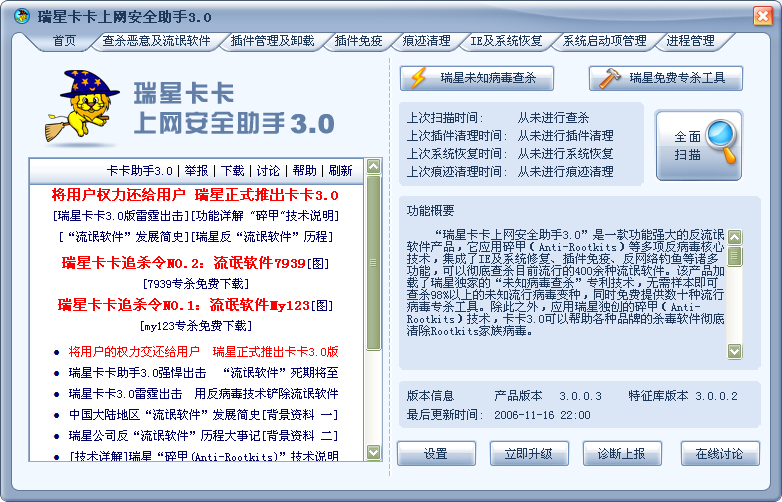The height and width of the screenshot is (502, 782).
Task: Click the 卡卡助手3.0 link in news header
Action: point(140,171)
